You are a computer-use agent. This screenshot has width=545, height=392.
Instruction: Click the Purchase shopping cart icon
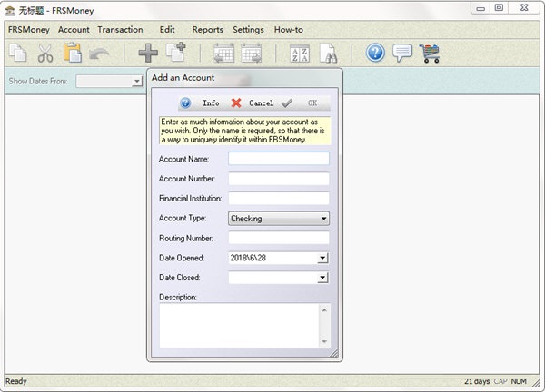[430, 54]
